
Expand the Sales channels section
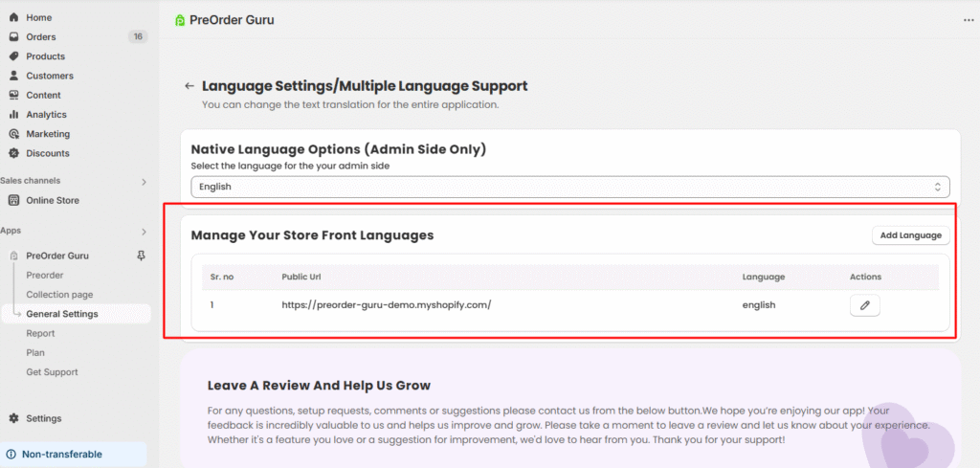pos(144,181)
